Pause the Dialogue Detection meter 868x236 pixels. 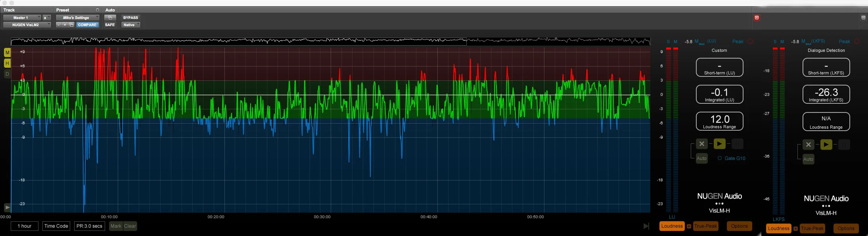(844, 145)
